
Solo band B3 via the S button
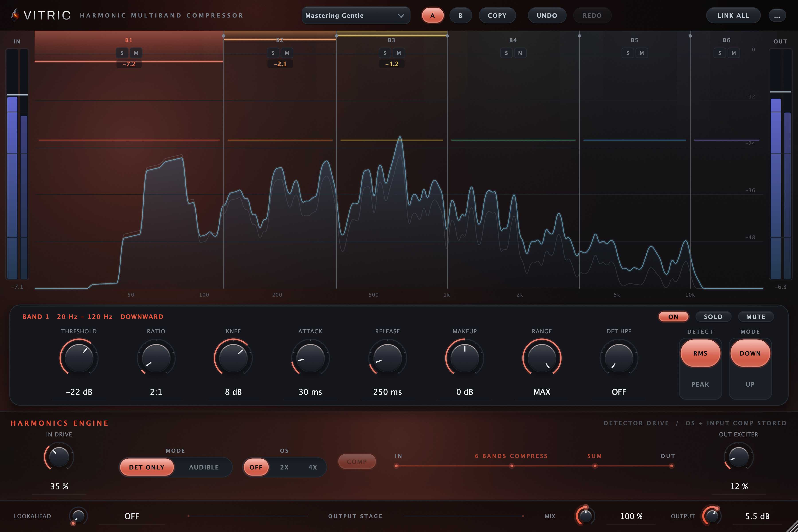coord(385,53)
